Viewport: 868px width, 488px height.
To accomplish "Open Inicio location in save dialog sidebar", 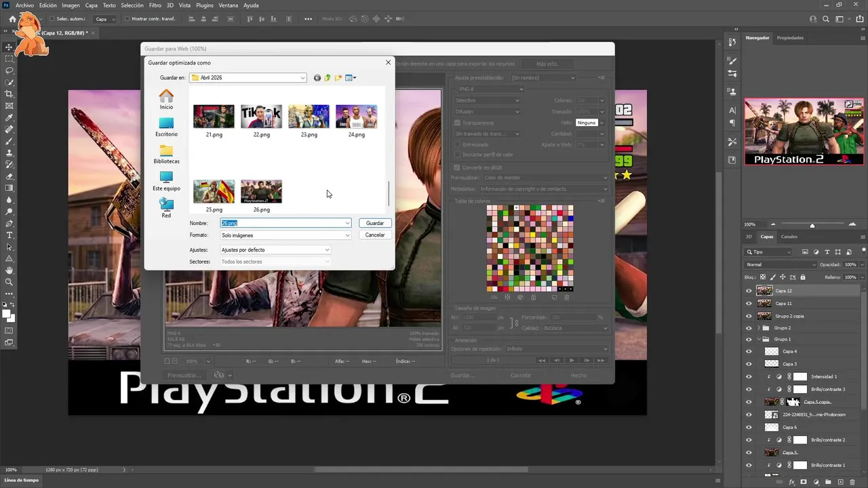I will pos(166,100).
